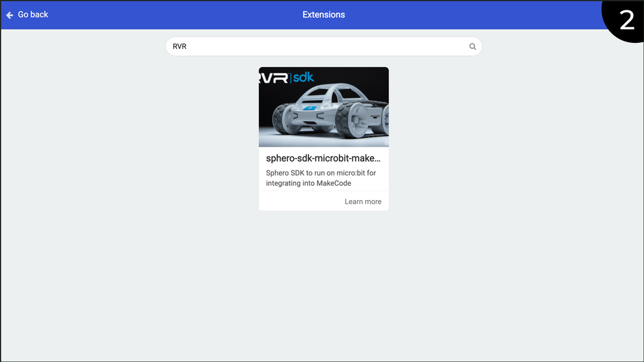Click the empty middle of the search bar
This screenshot has width=644, height=362.
(x=325, y=47)
